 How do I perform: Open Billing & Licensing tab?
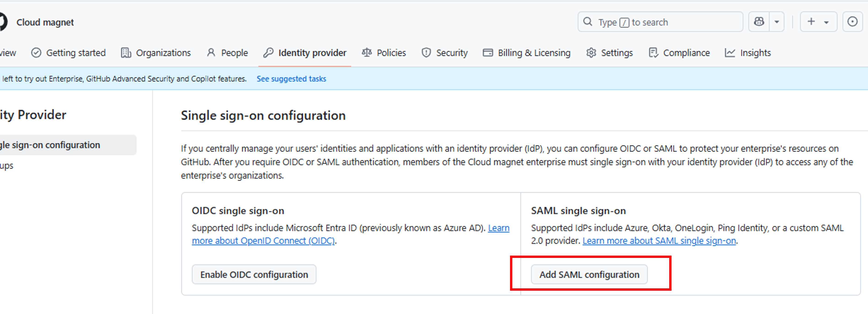coord(527,53)
